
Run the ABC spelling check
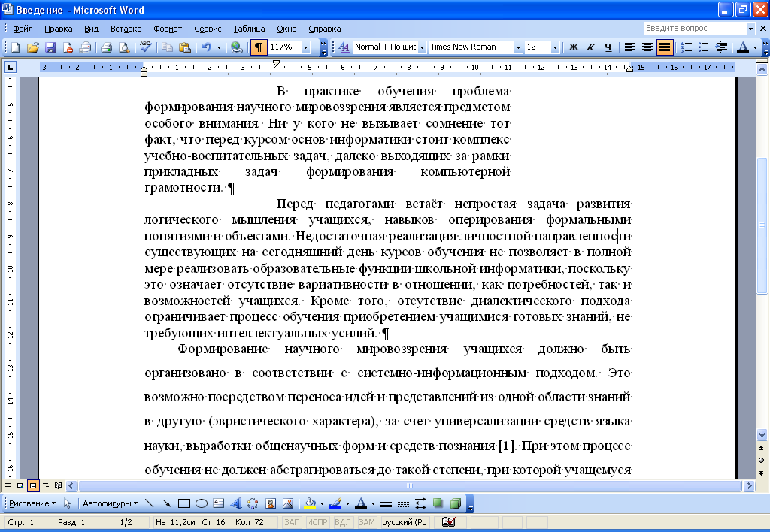(x=145, y=47)
